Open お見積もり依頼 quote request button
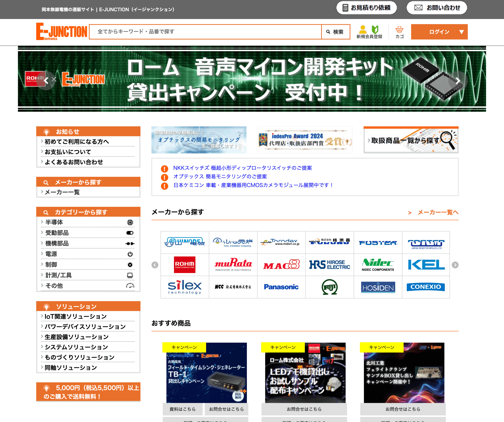 (x=366, y=8)
